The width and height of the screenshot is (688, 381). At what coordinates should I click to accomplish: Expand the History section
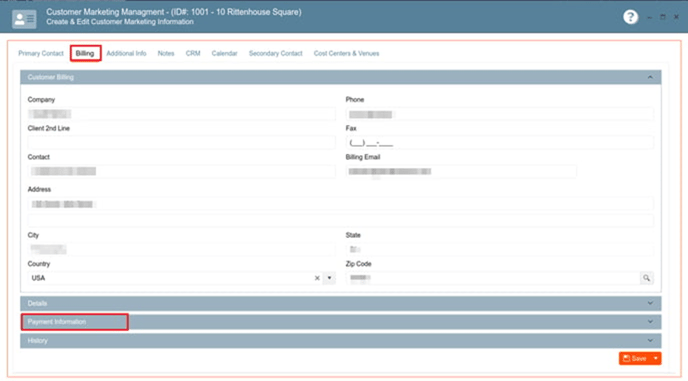coord(650,341)
